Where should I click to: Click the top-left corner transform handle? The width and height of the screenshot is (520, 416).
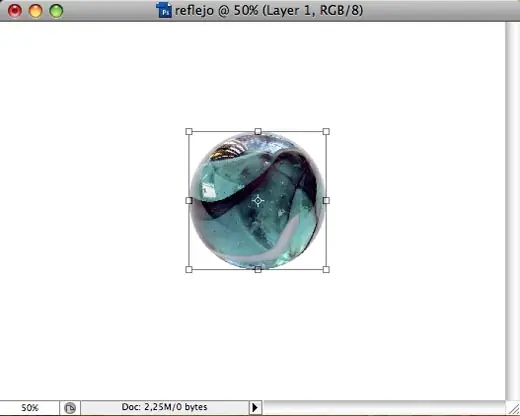point(189,132)
